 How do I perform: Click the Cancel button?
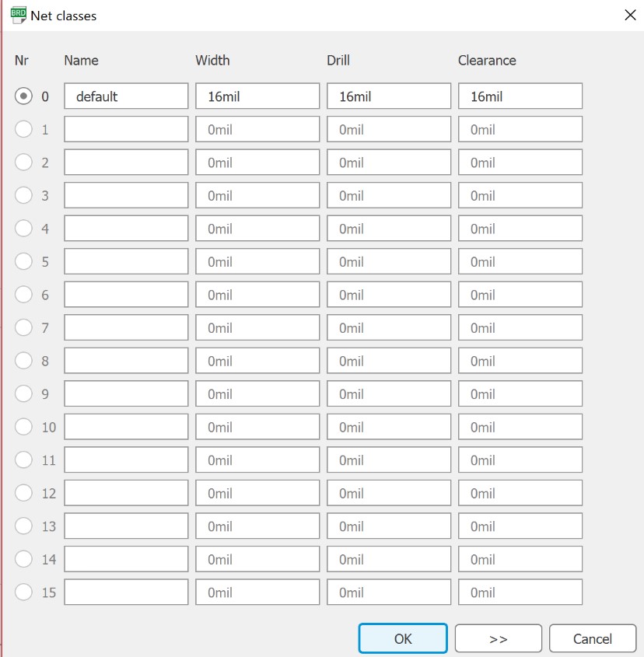(x=593, y=638)
